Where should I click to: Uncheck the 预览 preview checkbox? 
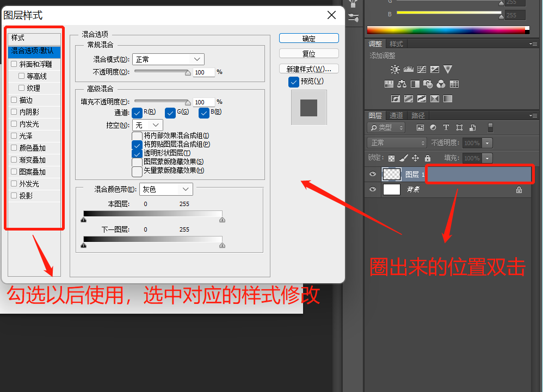tap(294, 82)
